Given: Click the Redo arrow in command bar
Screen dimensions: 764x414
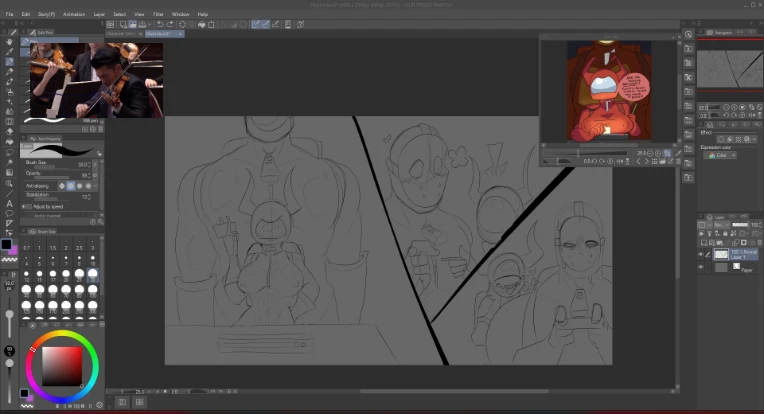Looking at the screenshot, I should [x=170, y=24].
